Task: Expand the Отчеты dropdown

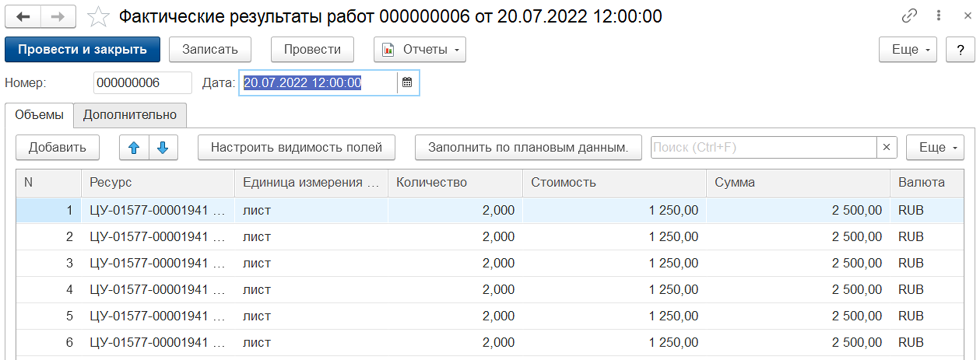Action: (420, 50)
